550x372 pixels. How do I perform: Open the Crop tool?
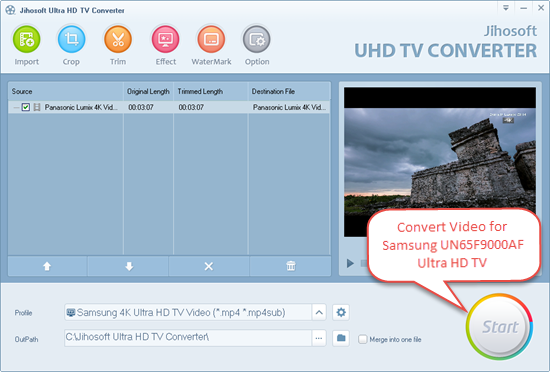tap(71, 39)
